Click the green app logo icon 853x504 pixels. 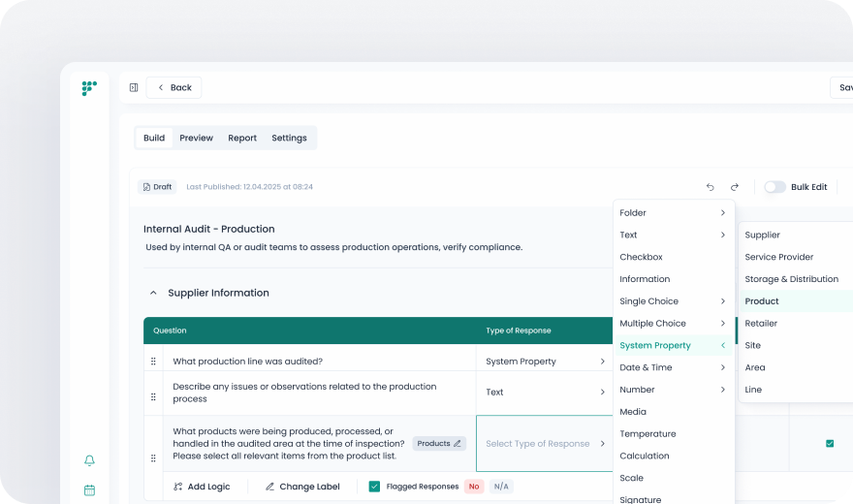[x=89, y=87]
